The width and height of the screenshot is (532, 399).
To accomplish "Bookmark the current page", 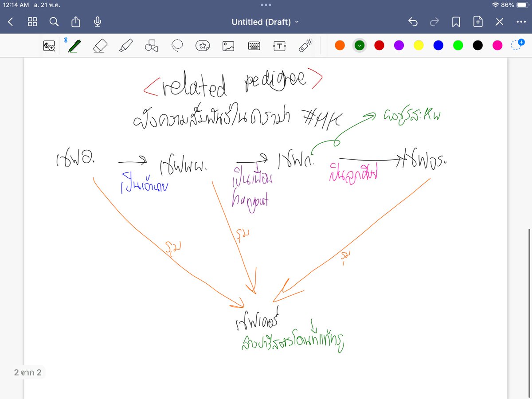I will pyautogui.click(x=456, y=22).
